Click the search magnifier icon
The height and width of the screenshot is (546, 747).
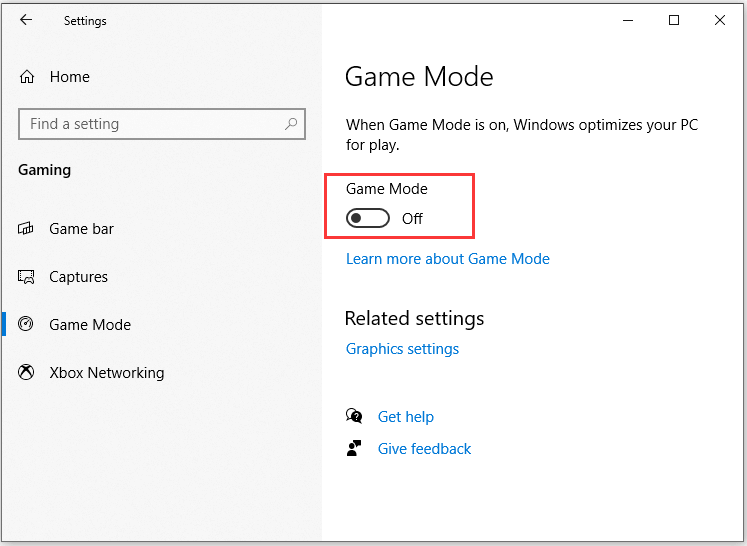point(291,124)
